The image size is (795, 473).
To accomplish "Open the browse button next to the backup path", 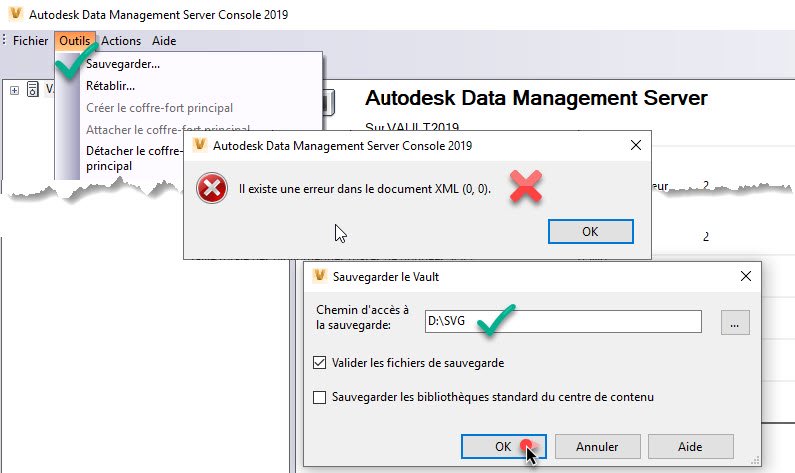I will [734, 322].
